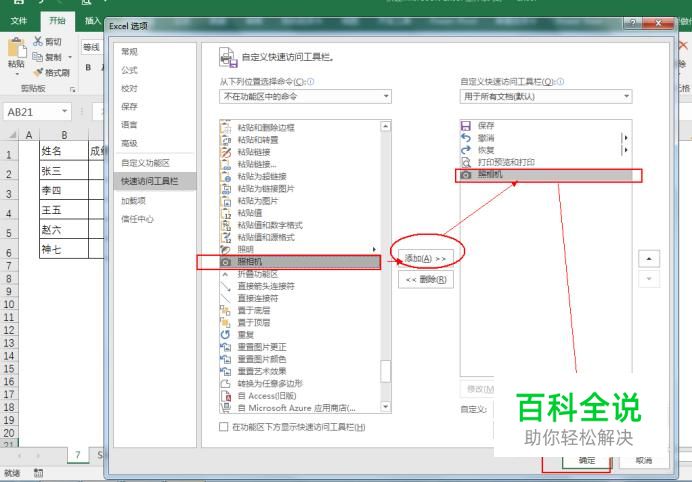Open the 公式 options category
This screenshot has height=482, width=692.
(154, 70)
